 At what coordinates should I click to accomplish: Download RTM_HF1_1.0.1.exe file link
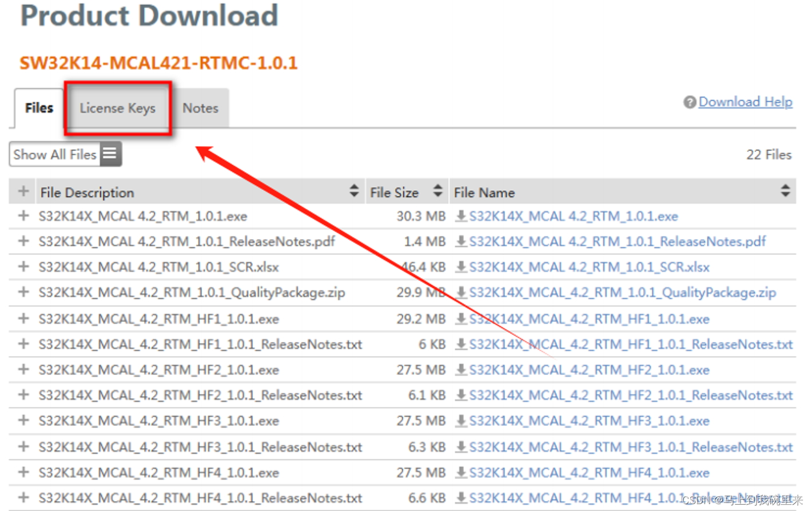(590, 318)
